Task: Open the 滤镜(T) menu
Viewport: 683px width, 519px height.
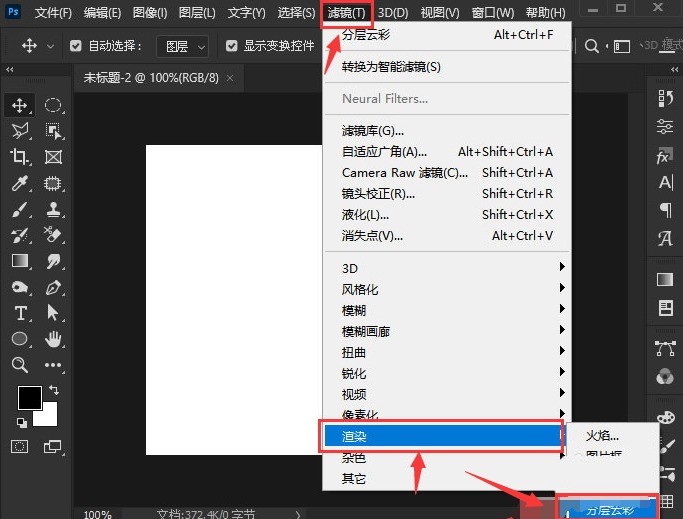Action: click(x=347, y=13)
